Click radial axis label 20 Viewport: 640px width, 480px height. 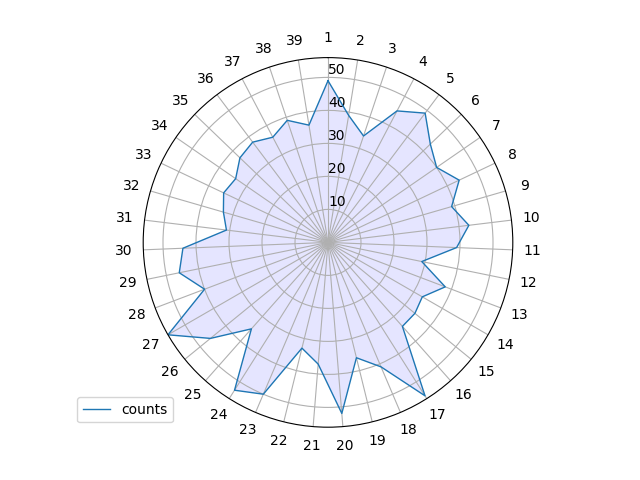click(x=337, y=168)
